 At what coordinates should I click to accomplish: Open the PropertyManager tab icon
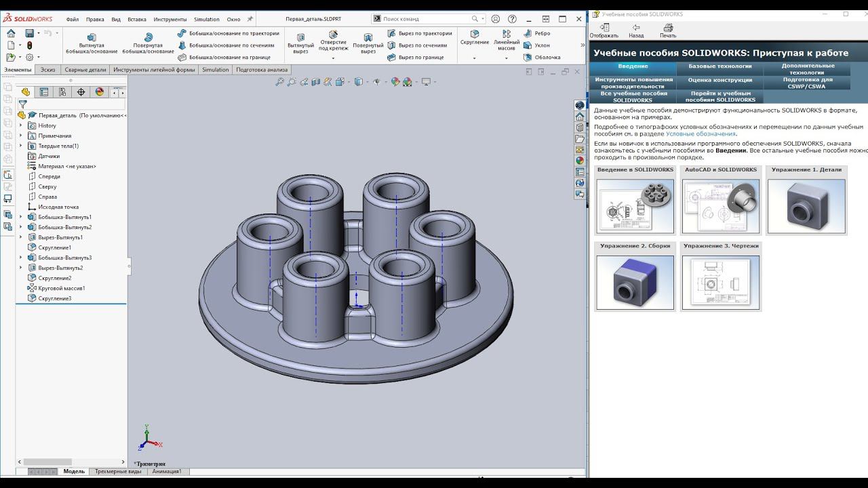click(44, 92)
